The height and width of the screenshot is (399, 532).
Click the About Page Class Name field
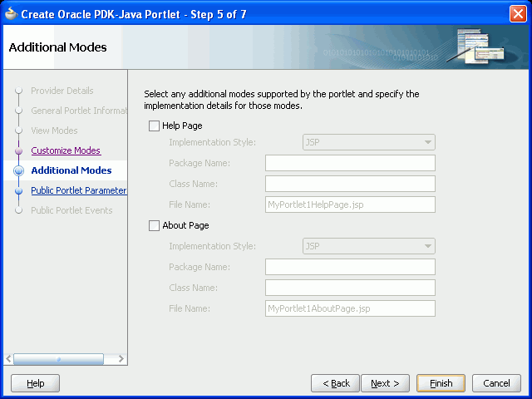point(350,288)
